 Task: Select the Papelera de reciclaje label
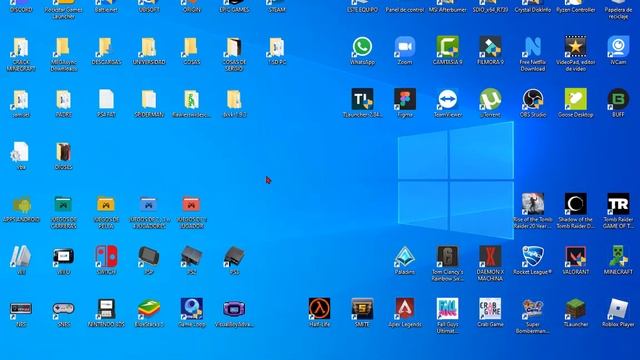point(618,13)
